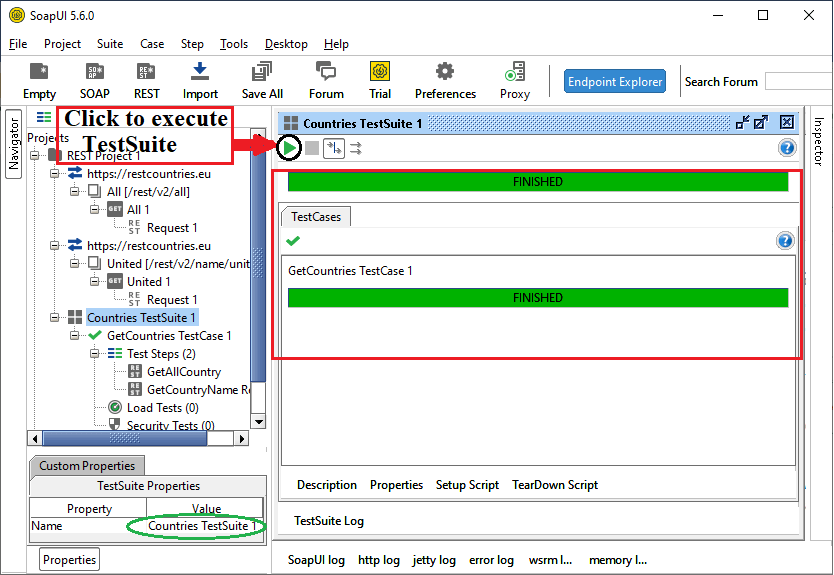
Task: Click the dock window icon of TestSuite panel
Action: click(x=743, y=123)
